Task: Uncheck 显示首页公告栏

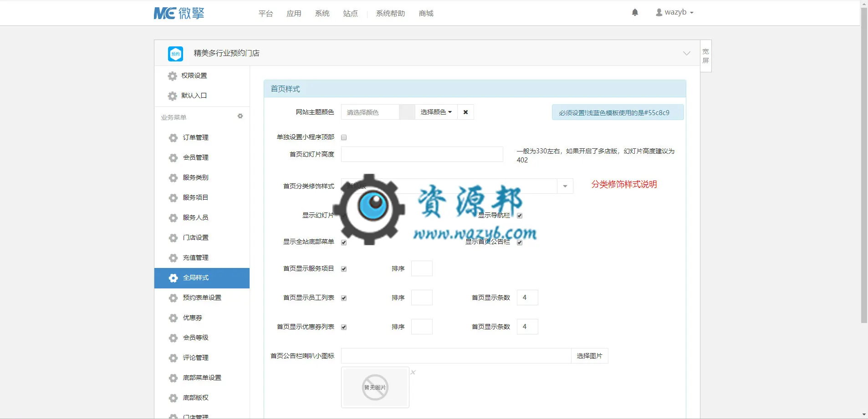Action: [520, 242]
